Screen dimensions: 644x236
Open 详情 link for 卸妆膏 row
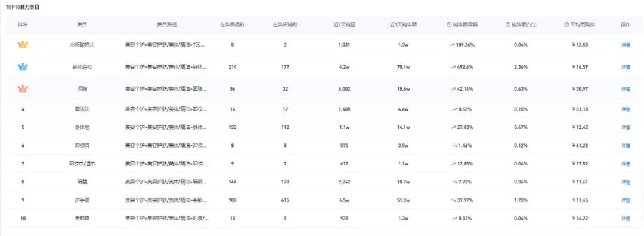click(x=626, y=145)
